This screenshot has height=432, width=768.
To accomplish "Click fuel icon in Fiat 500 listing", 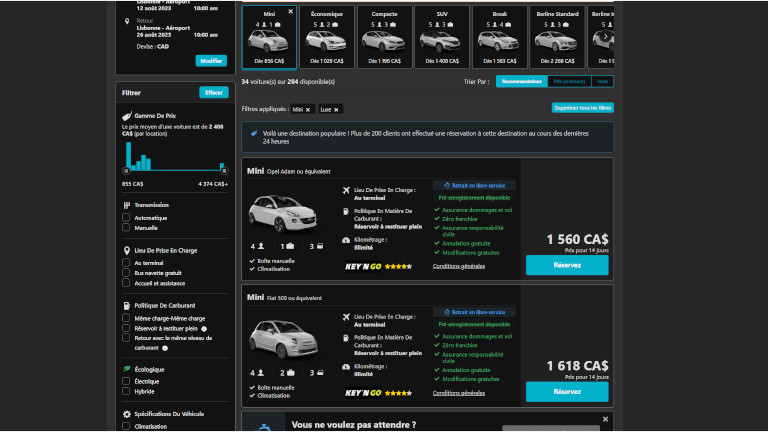I will (346, 338).
